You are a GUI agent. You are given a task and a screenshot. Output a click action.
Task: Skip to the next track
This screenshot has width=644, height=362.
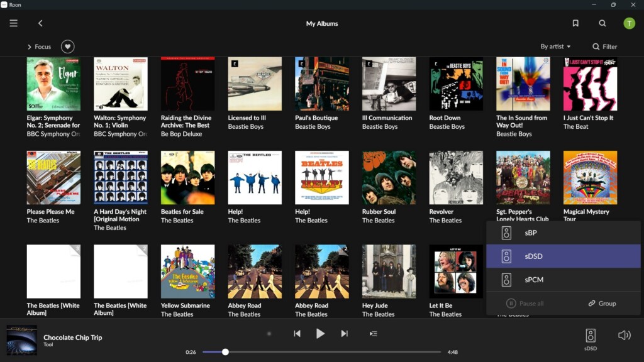[345, 334]
